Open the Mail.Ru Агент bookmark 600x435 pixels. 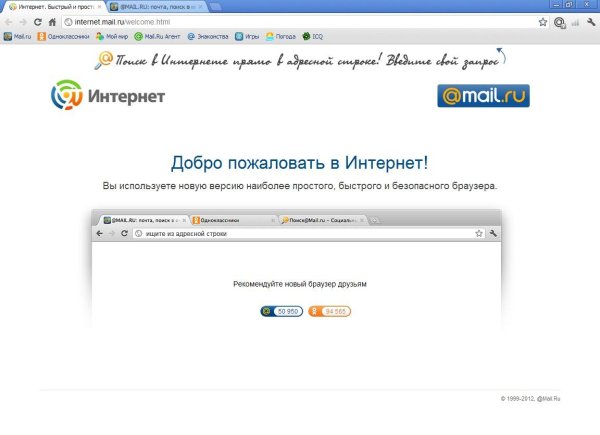click(x=157, y=36)
